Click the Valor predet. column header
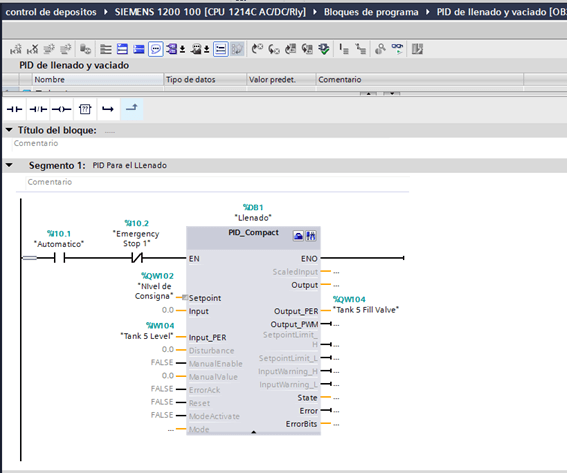The width and height of the screenshot is (567, 473). coord(281,79)
